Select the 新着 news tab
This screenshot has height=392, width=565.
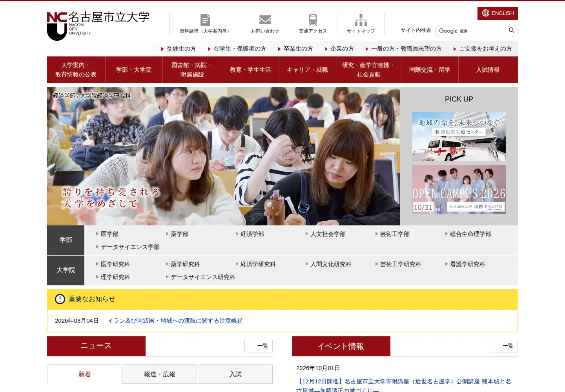[x=84, y=374]
